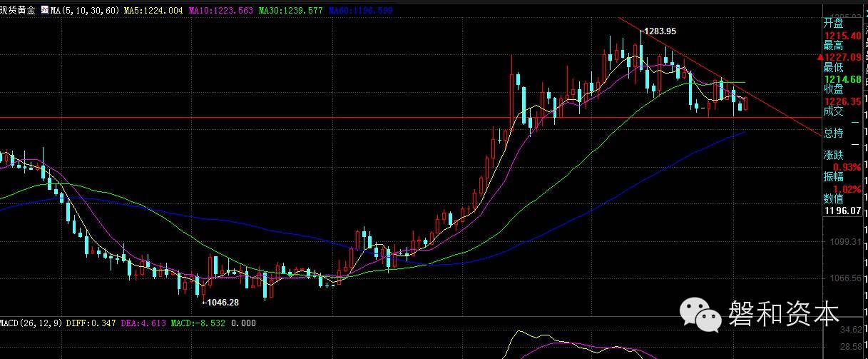Click the 1046.28 low price marker
Viewport: 868px width, 359px height.
(x=222, y=303)
